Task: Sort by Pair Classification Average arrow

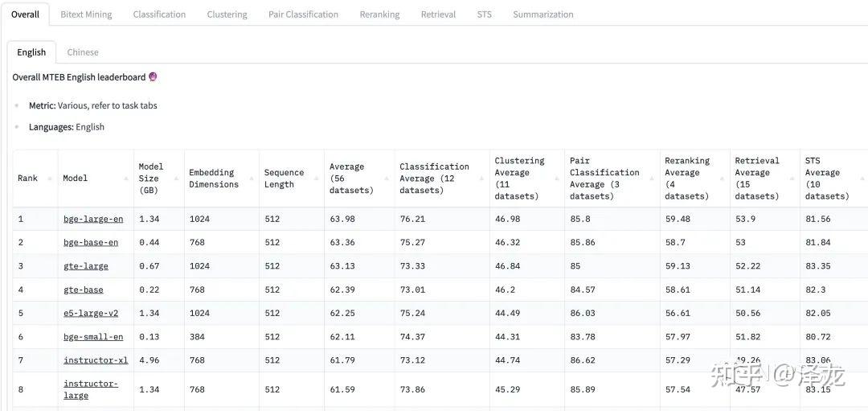Action: coord(653,179)
